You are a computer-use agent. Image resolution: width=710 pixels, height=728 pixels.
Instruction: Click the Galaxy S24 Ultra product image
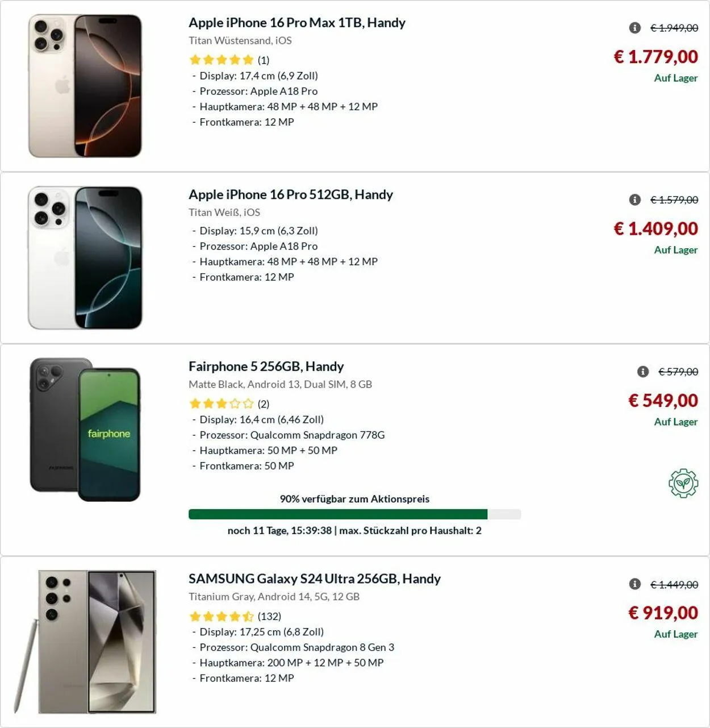pyautogui.click(x=85, y=642)
